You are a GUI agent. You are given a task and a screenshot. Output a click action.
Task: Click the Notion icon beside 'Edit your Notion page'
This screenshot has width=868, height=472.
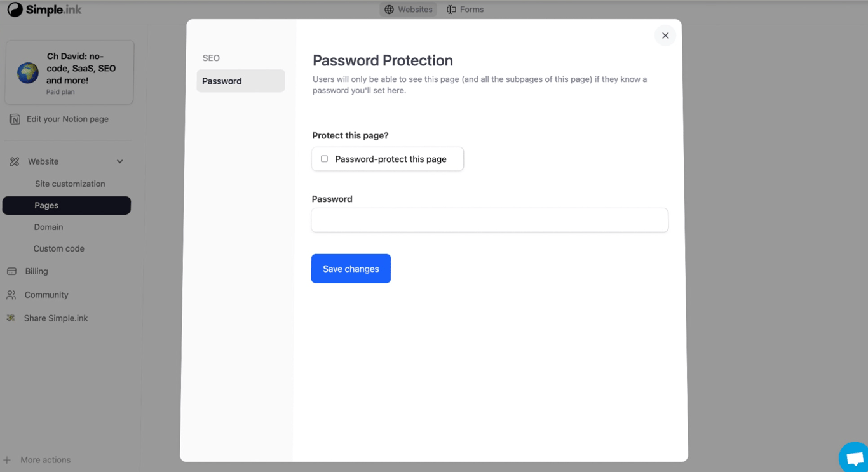click(x=13, y=119)
